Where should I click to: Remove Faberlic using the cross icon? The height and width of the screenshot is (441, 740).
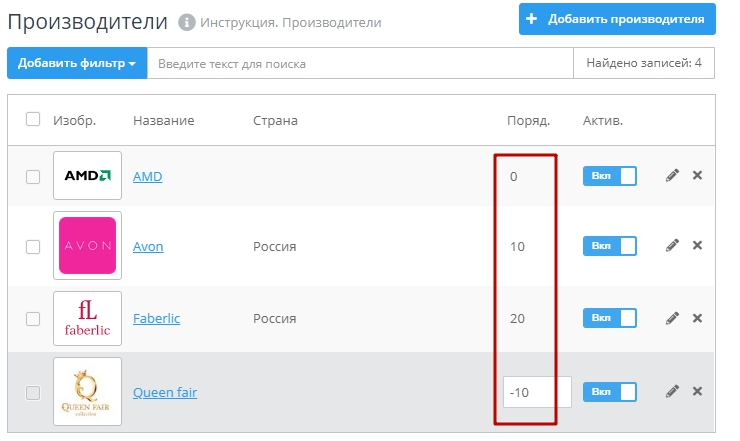pyautogui.click(x=697, y=318)
